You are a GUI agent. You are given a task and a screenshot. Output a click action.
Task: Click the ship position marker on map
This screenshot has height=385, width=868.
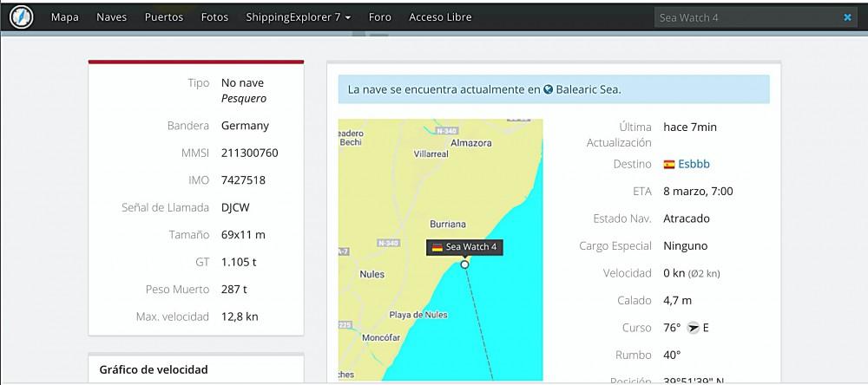[465, 264]
